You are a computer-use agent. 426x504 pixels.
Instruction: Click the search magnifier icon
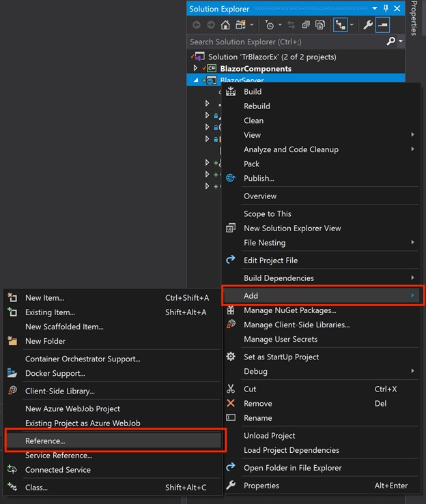(x=390, y=42)
